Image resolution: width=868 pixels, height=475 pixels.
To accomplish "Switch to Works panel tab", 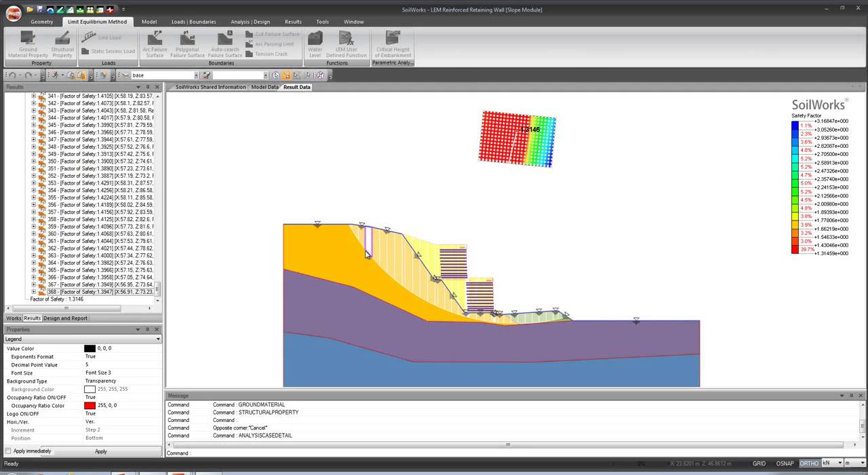I will pyautogui.click(x=14, y=318).
